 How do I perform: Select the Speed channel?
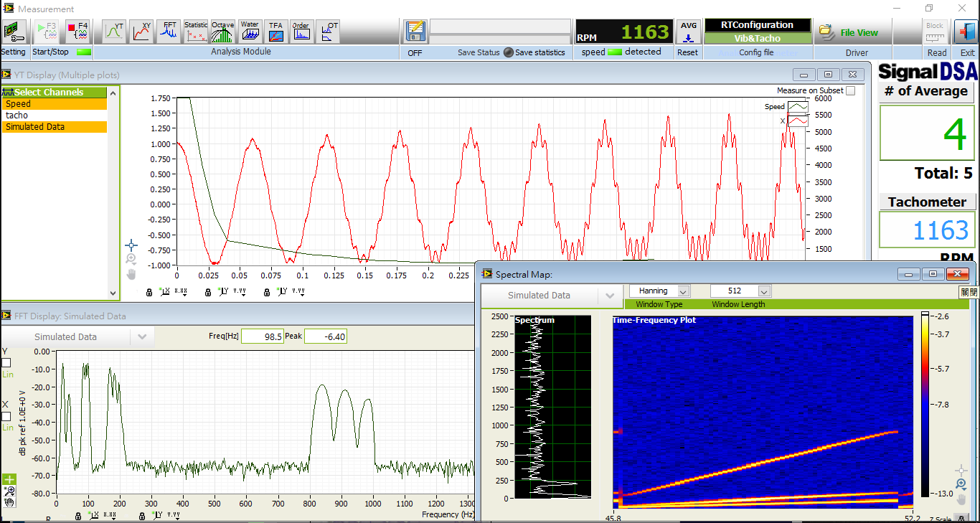(55, 104)
